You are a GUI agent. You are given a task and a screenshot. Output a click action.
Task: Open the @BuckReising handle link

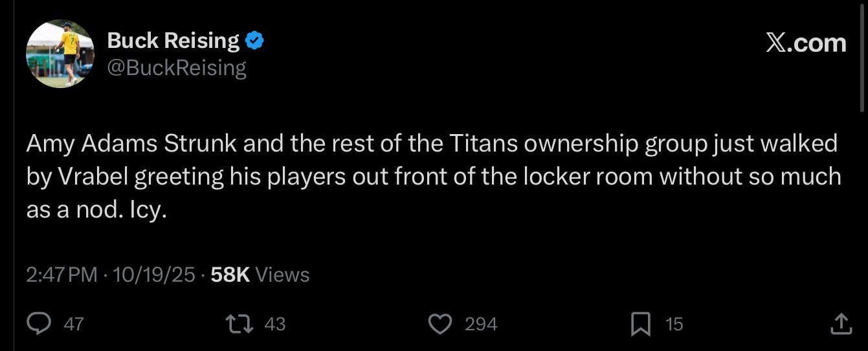pos(176,67)
